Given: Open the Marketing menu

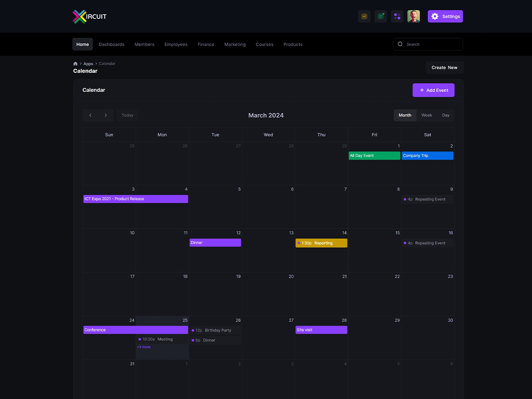Looking at the screenshot, I should pyautogui.click(x=235, y=44).
